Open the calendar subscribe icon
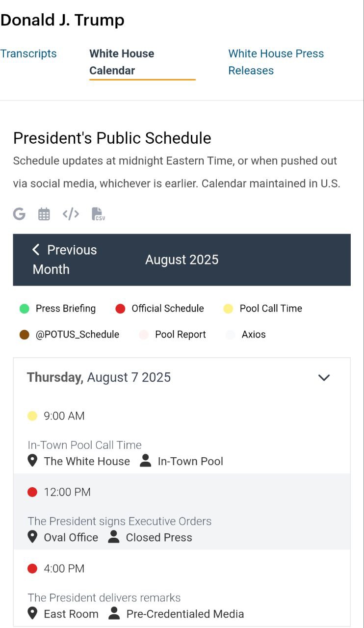This screenshot has width=364, height=628. (x=44, y=214)
